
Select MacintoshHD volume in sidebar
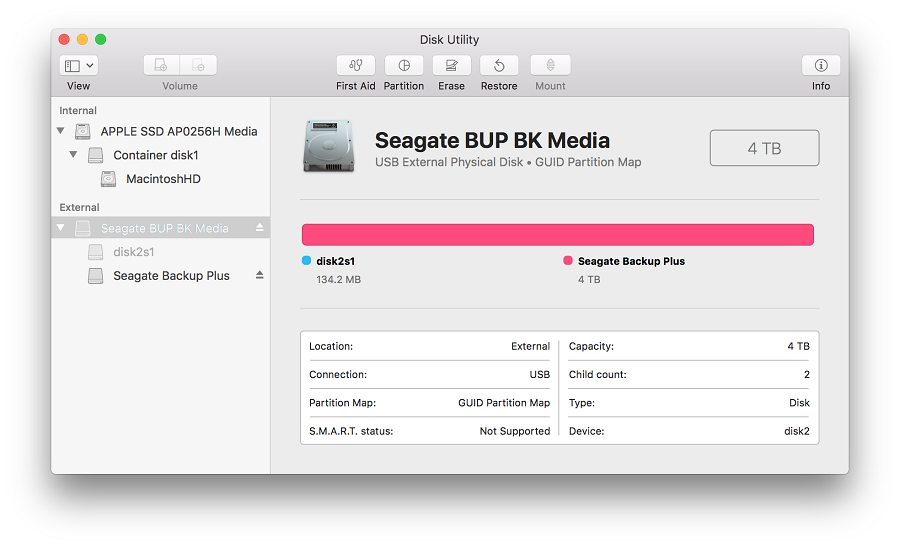[161, 179]
